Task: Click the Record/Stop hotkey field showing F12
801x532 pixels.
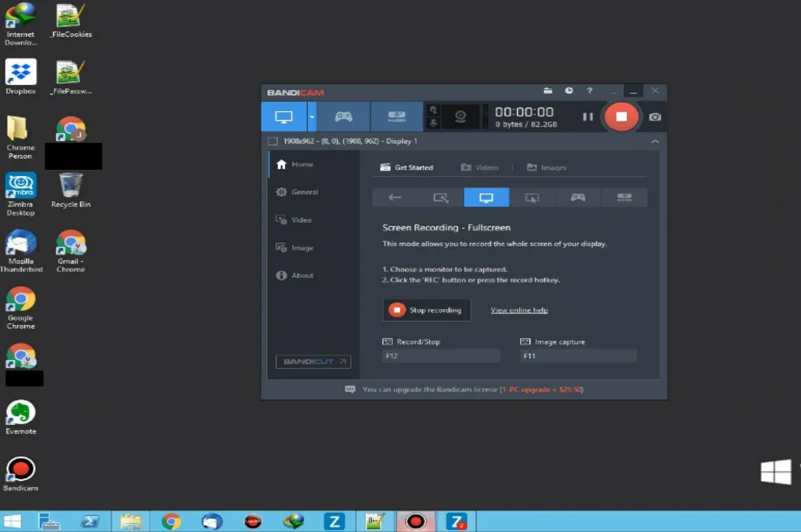Action: pyautogui.click(x=441, y=356)
